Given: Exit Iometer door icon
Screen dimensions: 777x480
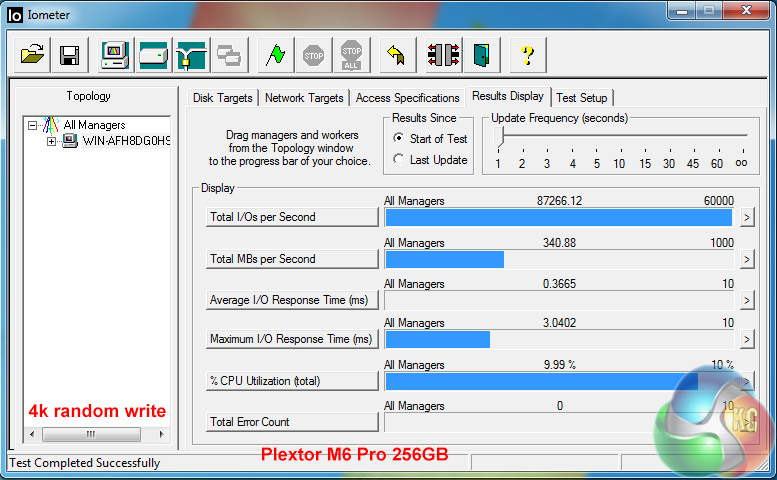Looking at the screenshot, I should (482, 55).
